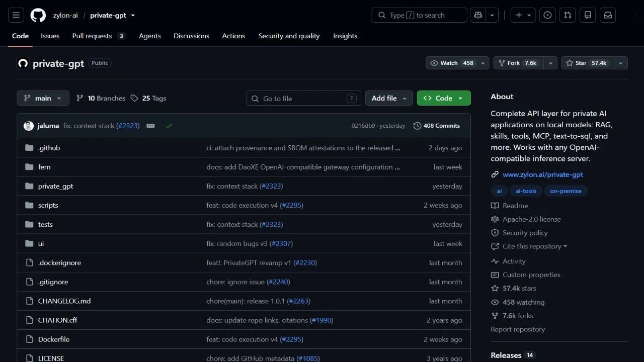Switch to the Insights tab

click(x=345, y=36)
